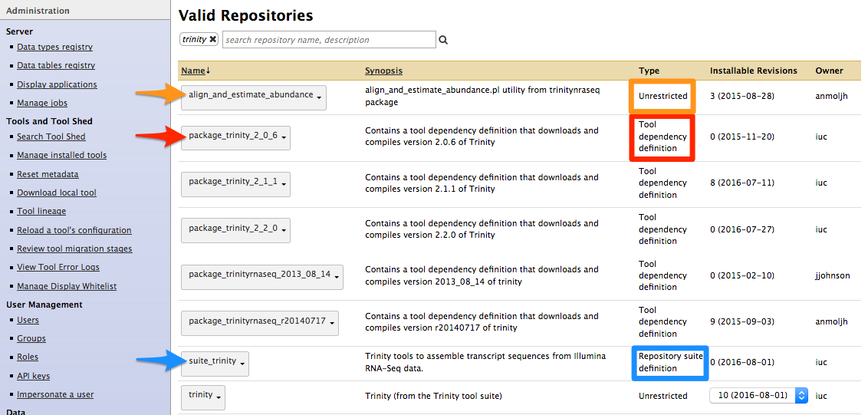Open align_and_estimate_abundance repository dropdown

point(254,97)
